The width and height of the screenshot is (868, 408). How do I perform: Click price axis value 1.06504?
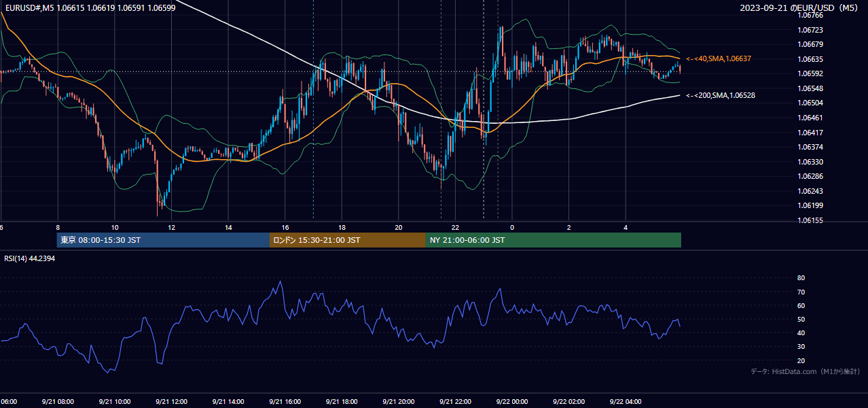[x=810, y=103]
